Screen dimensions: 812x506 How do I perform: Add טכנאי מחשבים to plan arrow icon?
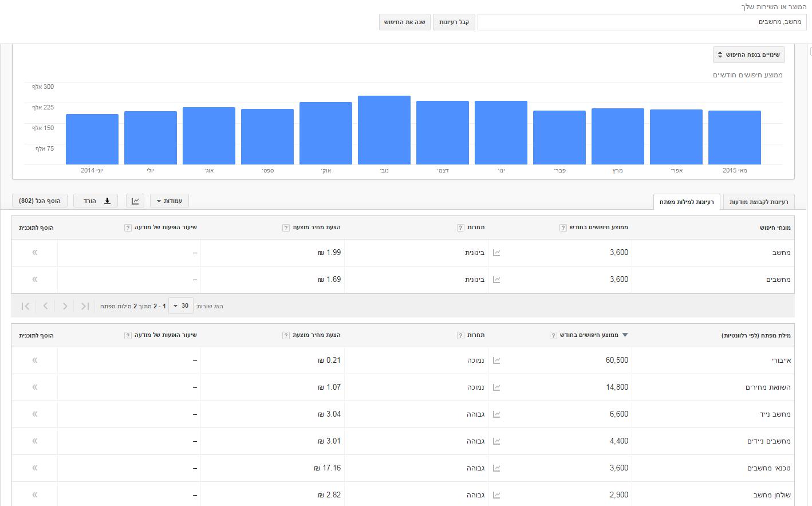pos(35,468)
